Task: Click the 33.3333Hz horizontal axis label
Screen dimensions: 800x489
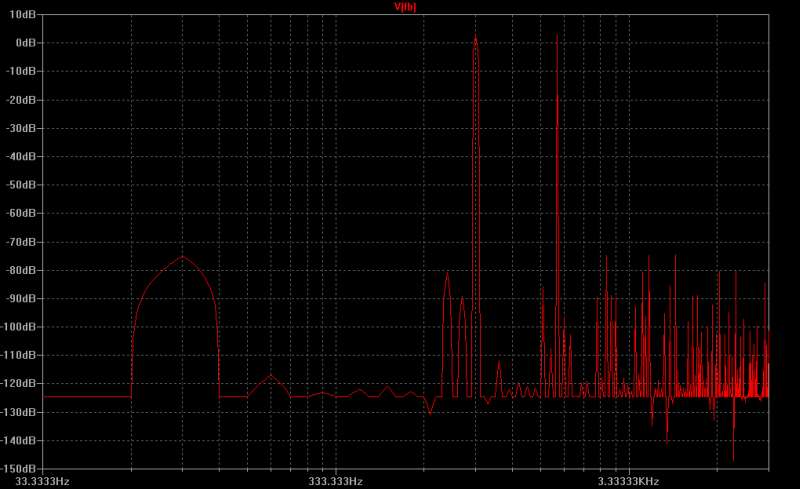Action: pyautogui.click(x=42, y=481)
